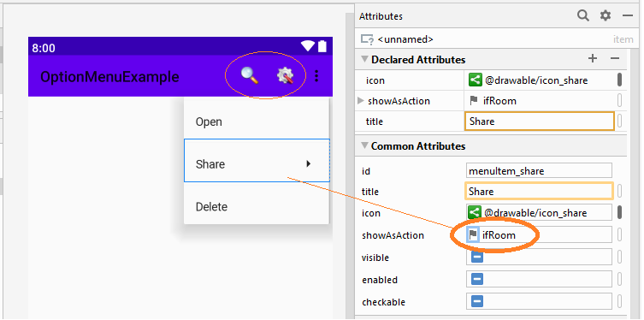
Task: Click the green share icon in Common icon field
Action: point(475,212)
